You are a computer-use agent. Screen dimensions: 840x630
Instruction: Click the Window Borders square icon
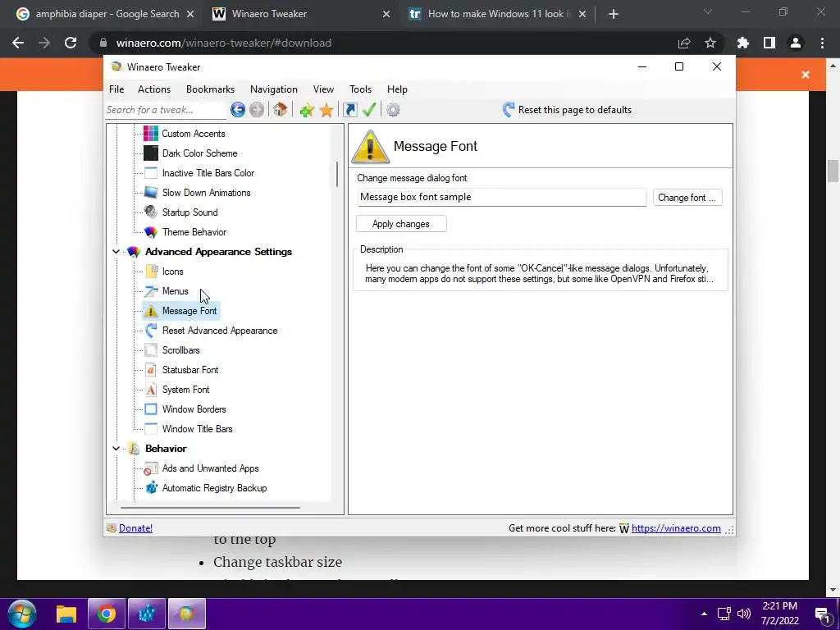click(x=151, y=409)
